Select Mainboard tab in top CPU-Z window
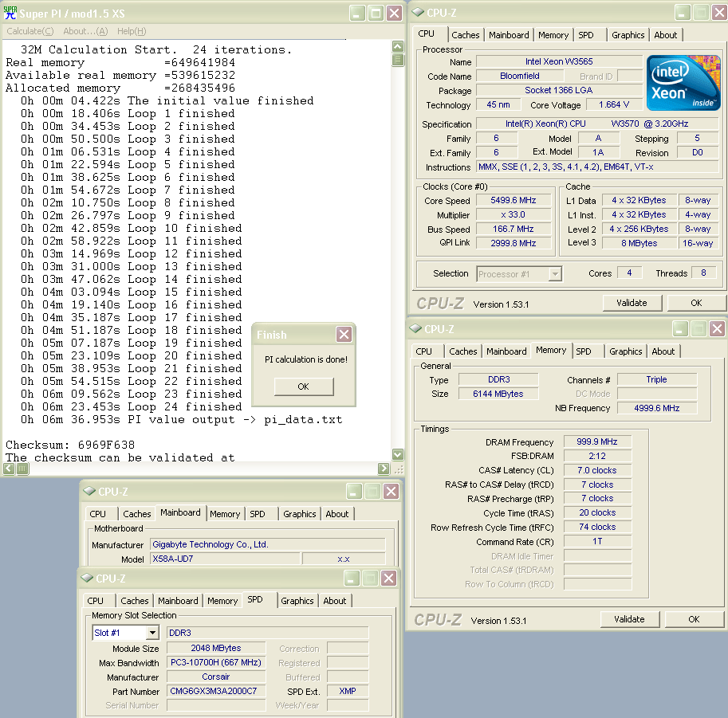728x718 pixels. coord(509,35)
